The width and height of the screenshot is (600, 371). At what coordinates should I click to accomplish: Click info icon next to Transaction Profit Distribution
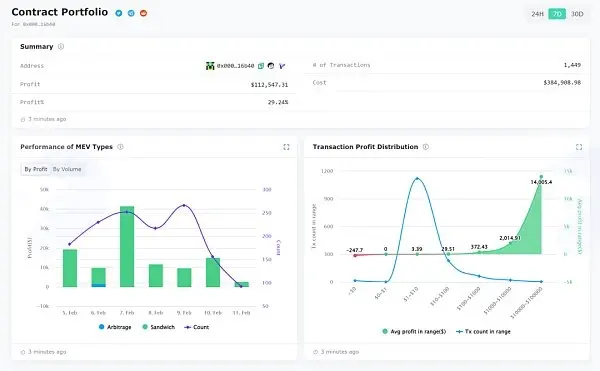click(426, 147)
